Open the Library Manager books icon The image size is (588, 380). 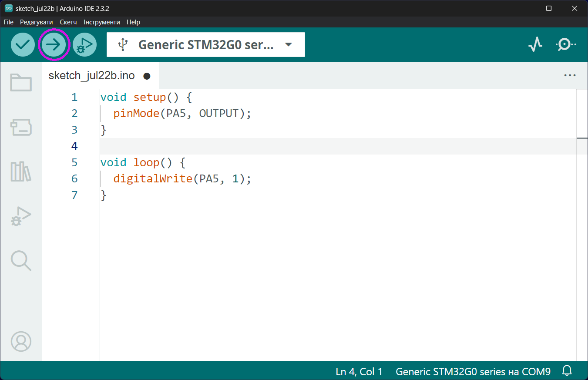click(x=21, y=172)
